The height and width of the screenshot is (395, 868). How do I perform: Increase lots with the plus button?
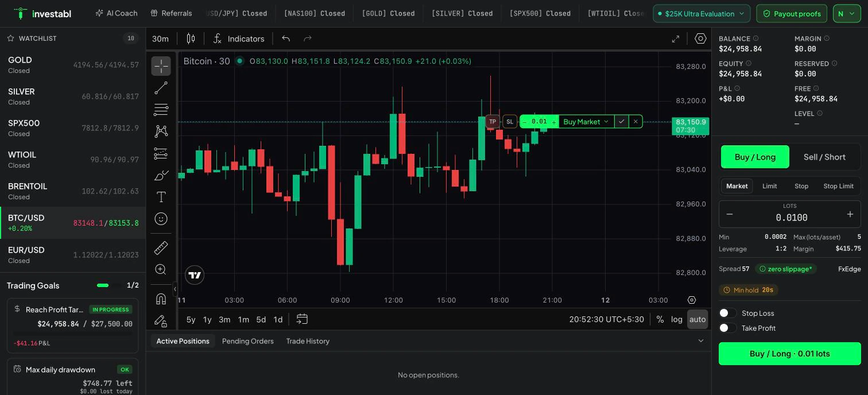(850, 214)
